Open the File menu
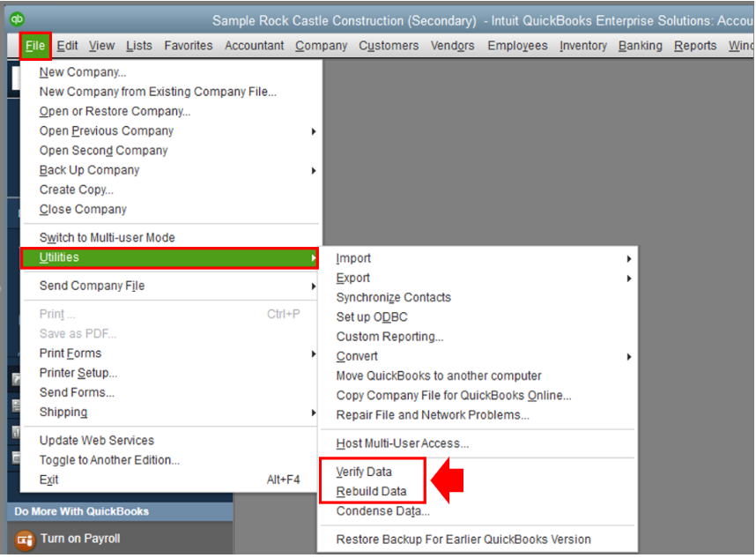Image resolution: width=756 pixels, height=558 pixels. click(x=35, y=46)
